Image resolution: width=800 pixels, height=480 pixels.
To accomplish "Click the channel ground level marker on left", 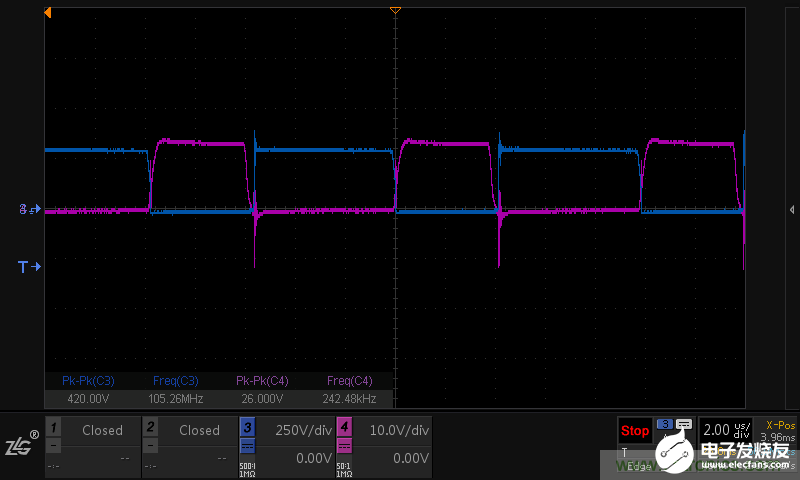I will [x=28, y=210].
